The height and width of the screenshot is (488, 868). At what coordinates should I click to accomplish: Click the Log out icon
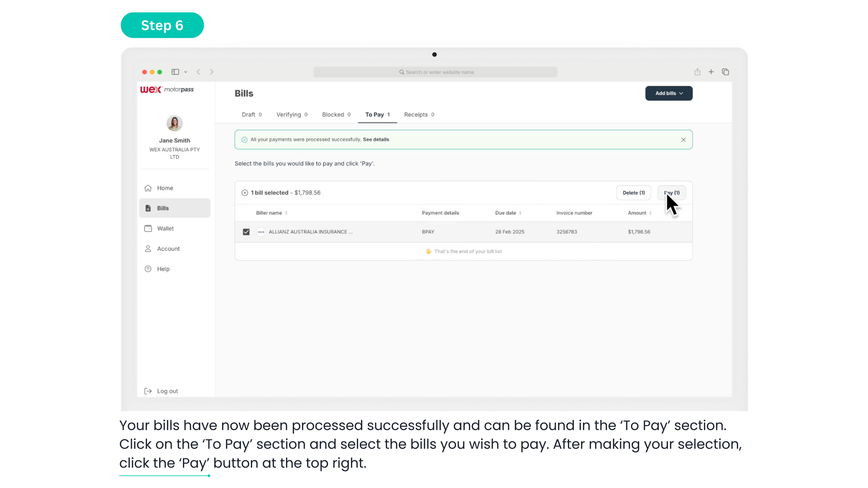148,391
